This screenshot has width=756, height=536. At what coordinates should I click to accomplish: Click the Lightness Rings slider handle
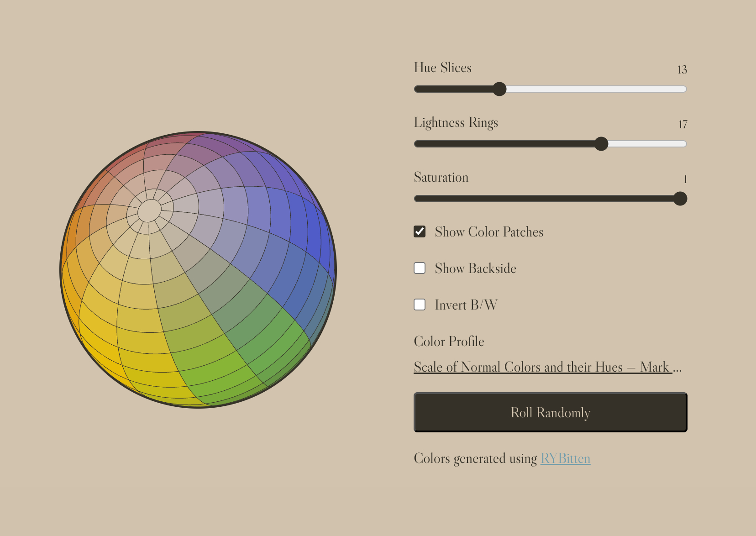click(x=601, y=144)
